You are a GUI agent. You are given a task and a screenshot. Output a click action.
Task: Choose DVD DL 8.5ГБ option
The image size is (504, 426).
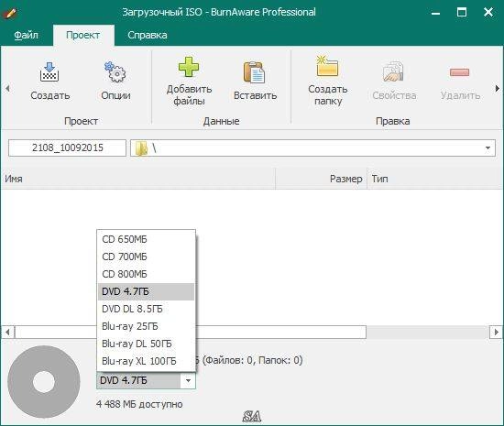point(146,309)
